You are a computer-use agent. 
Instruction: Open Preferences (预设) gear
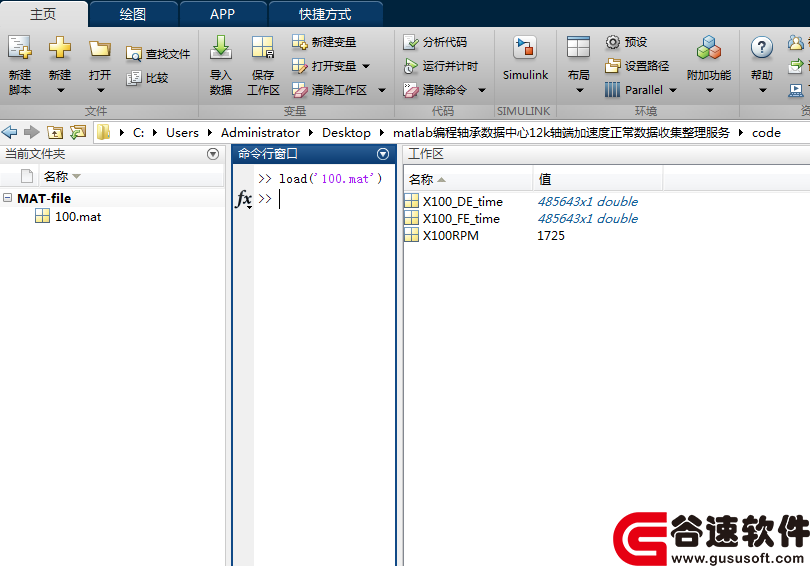pyautogui.click(x=626, y=42)
